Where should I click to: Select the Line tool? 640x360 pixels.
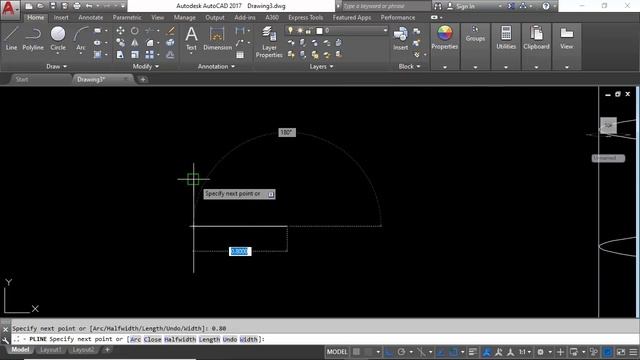[x=11, y=39]
